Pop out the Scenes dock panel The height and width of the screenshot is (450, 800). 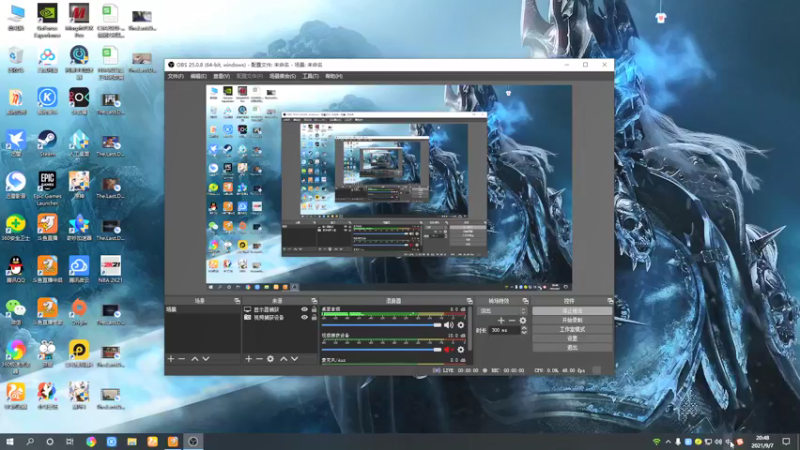point(237,301)
